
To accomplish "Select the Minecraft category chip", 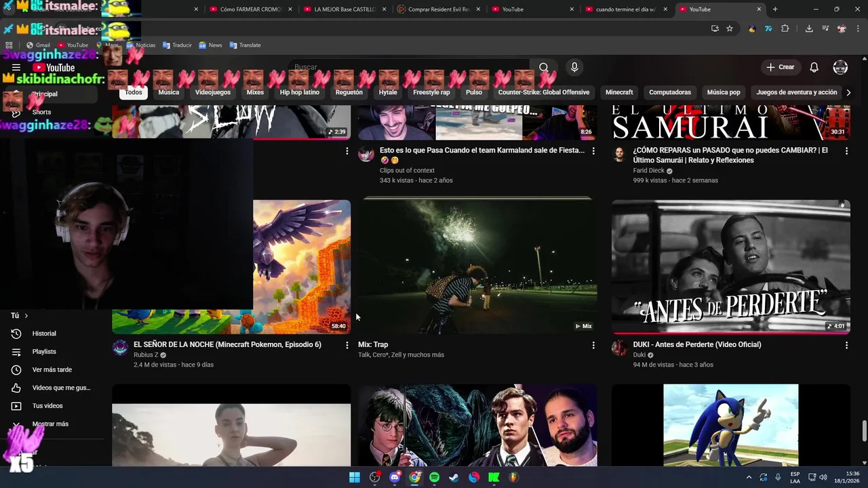I will click(619, 92).
